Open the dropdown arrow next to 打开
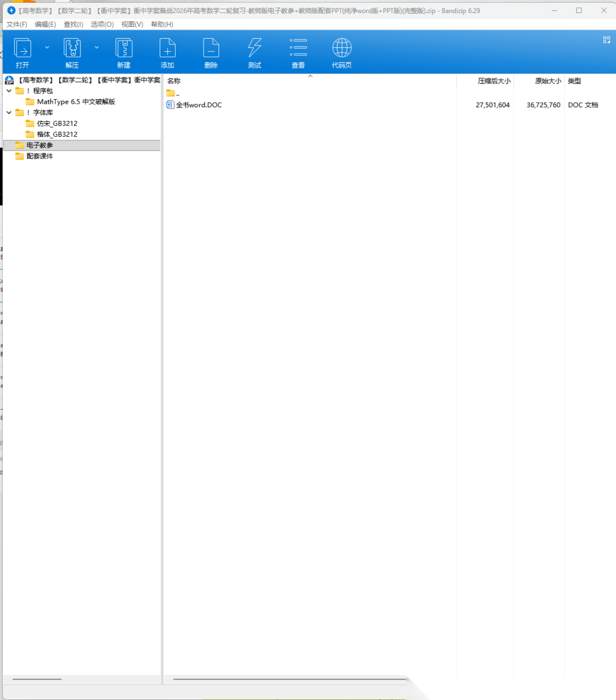The width and height of the screenshot is (616, 700). tap(47, 47)
